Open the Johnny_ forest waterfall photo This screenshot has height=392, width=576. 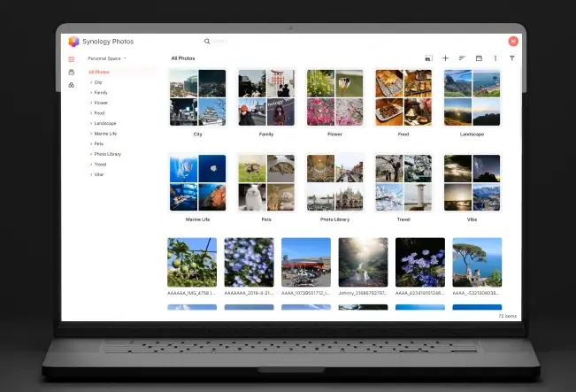pos(363,262)
